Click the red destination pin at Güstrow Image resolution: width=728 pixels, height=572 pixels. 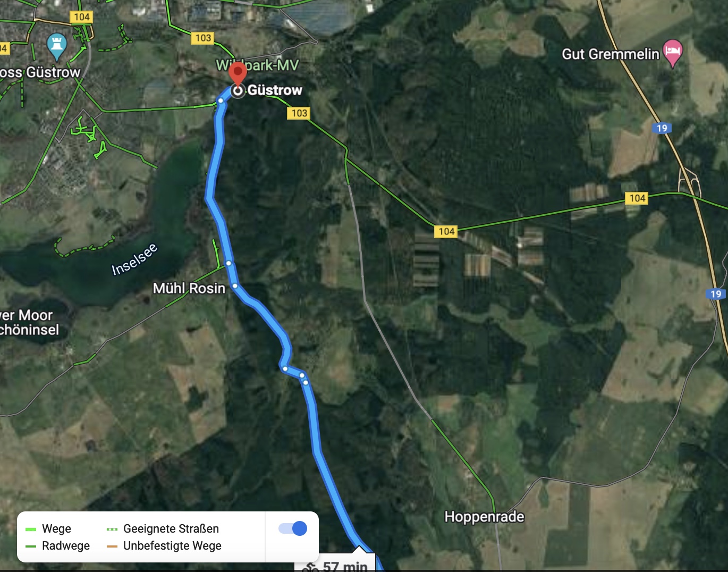238,73
